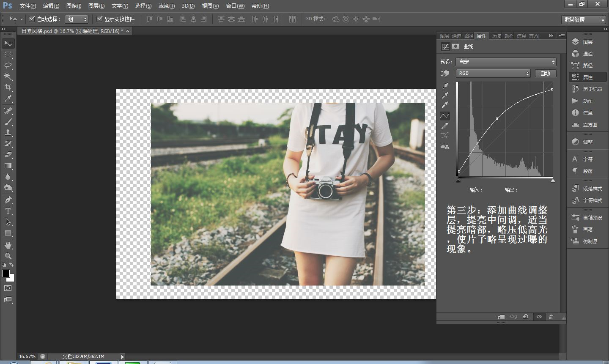Switch to the 历史 panel tab
609x364 pixels.
click(x=497, y=36)
